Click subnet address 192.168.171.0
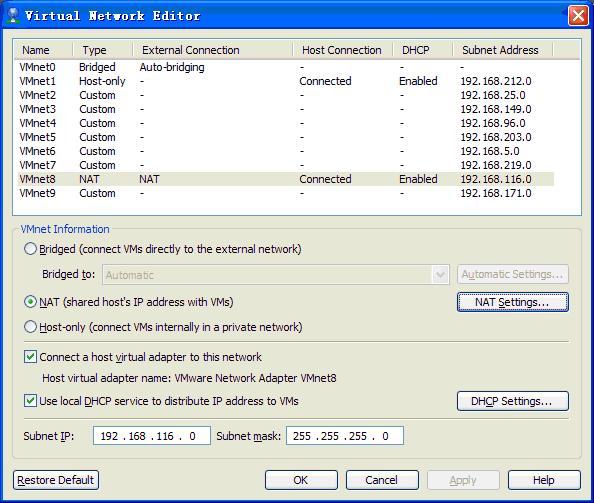The height and width of the screenshot is (503, 594). [x=496, y=193]
